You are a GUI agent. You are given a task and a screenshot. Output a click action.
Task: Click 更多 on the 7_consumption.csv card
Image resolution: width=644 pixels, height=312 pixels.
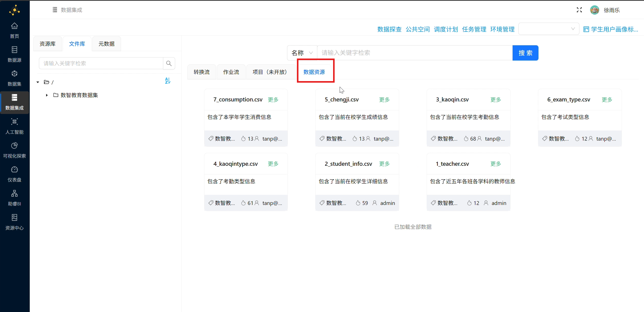click(x=273, y=100)
